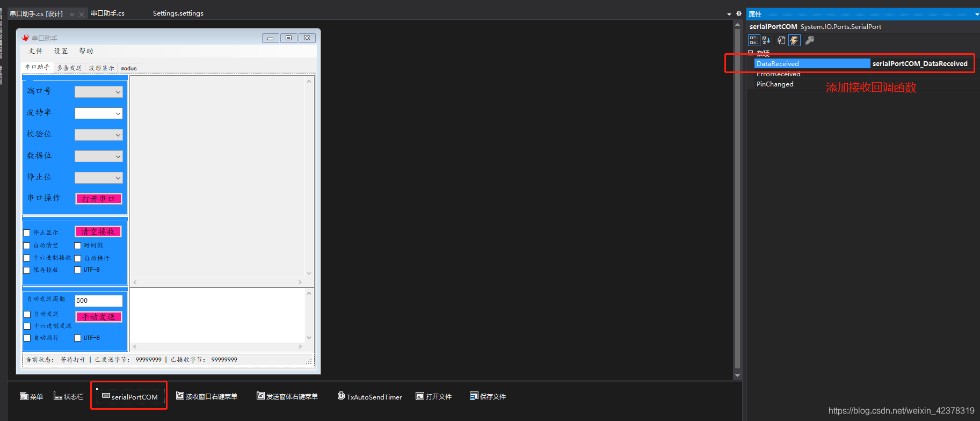The height and width of the screenshot is (421, 980).
Task: Toggle UTF-8 checkbox in send panel
Action: click(x=78, y=338)
